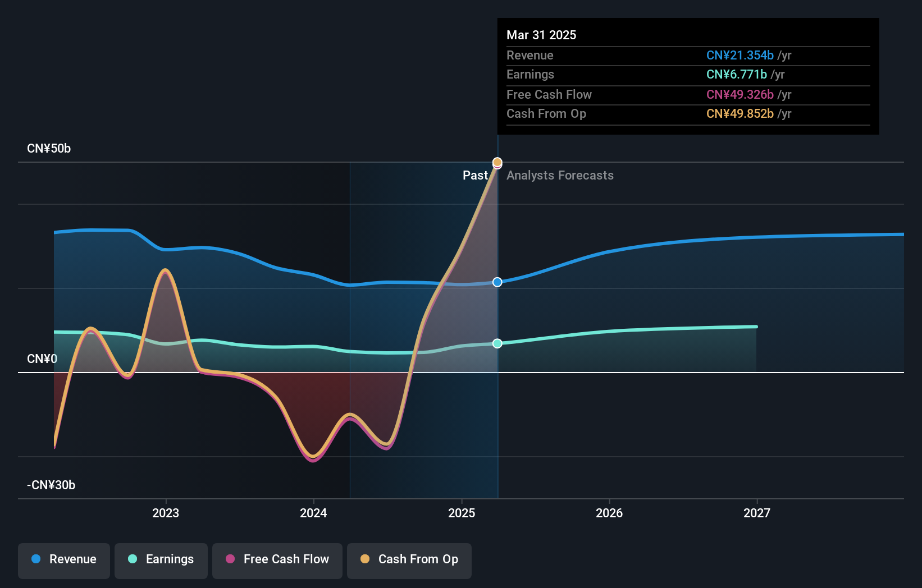Toggle the Free Cash Flow series visibility
This screenshot has width=922, height=588.
point(277,559)
